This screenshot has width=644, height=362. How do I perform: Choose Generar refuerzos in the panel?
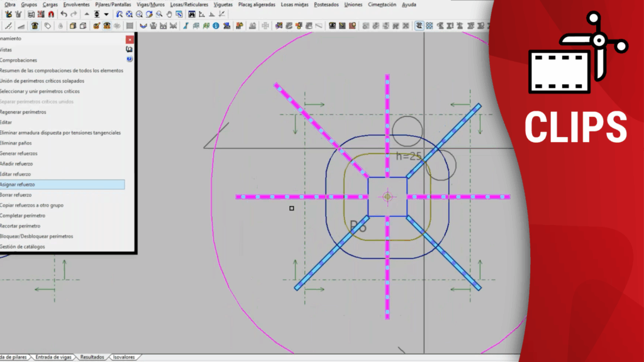coord(19,153)
